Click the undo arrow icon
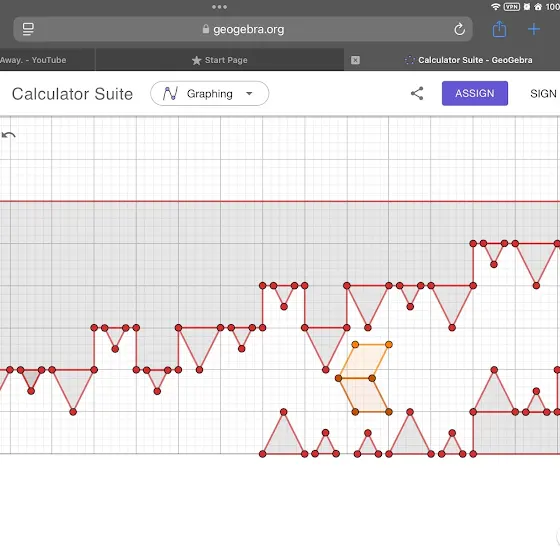Screen dimensions: 560x560 [x=9, y=135]
